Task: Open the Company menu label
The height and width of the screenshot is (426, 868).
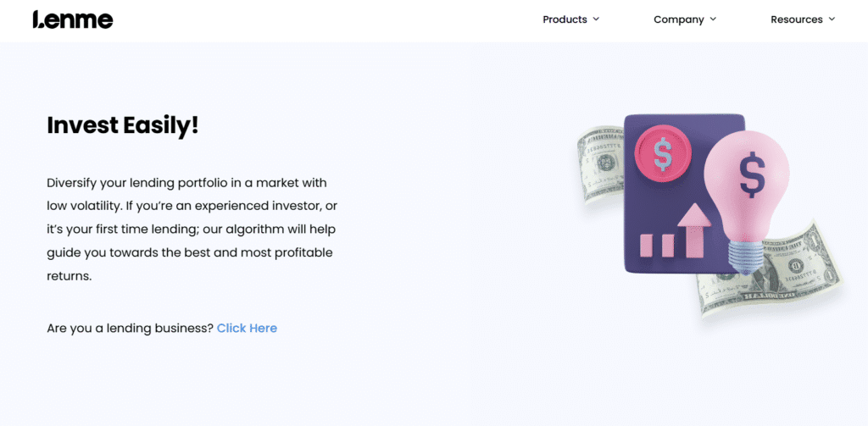Action: click(678, 19)
